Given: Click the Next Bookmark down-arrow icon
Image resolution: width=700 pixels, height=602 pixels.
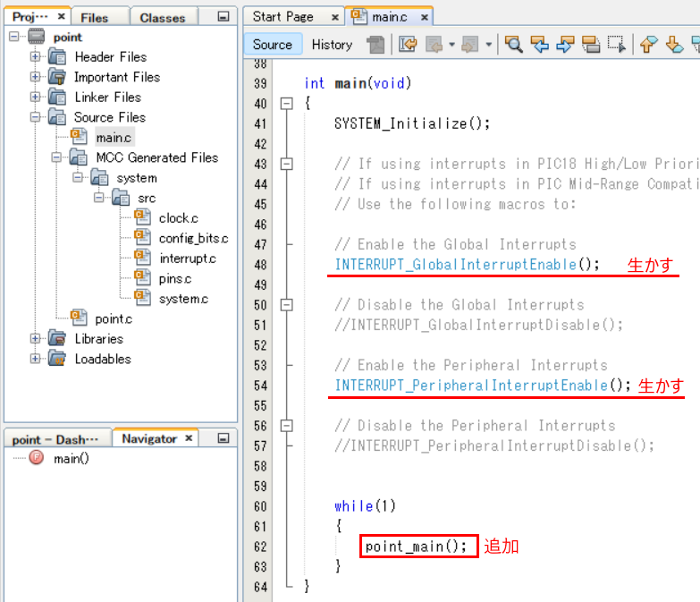Looking at the screenshot, I should tap(675, 44).
